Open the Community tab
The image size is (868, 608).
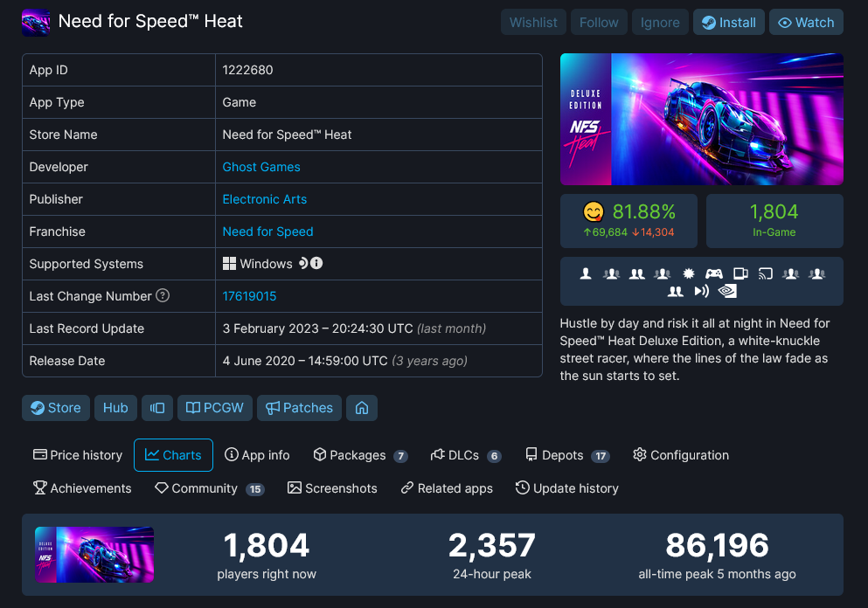[x=209, y=488]
